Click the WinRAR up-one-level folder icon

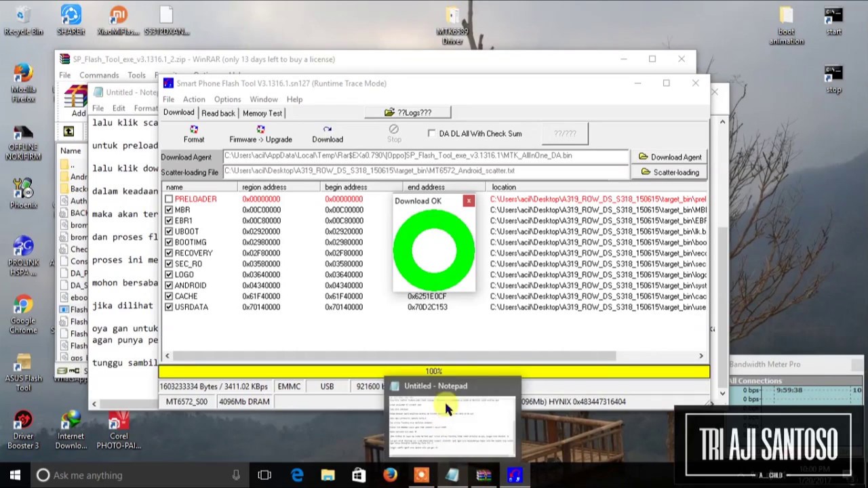(x=68, y=131)
